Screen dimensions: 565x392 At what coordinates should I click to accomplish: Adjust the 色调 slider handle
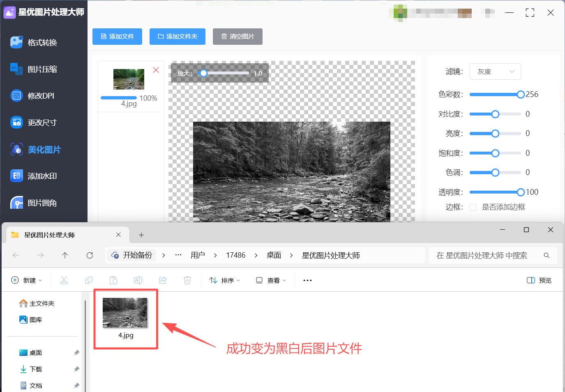point(496,173)
